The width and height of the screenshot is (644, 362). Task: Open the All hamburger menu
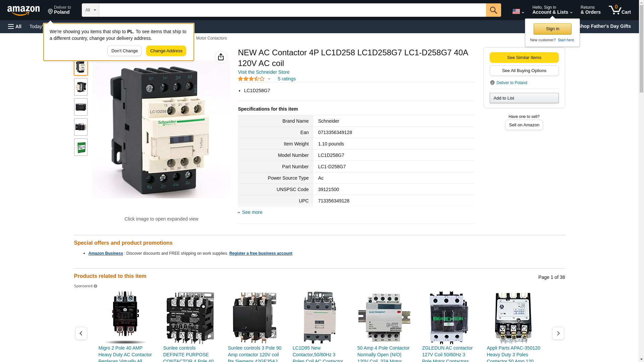coord(15,26)
